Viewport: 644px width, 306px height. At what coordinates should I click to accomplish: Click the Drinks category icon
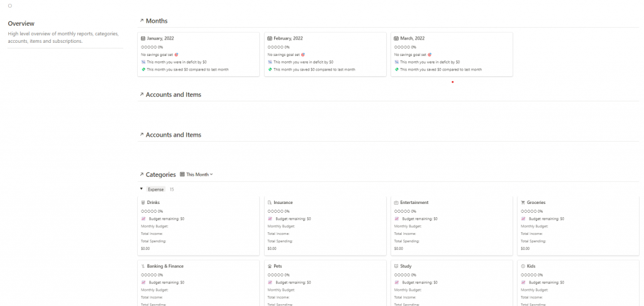[x=143, y=203]
